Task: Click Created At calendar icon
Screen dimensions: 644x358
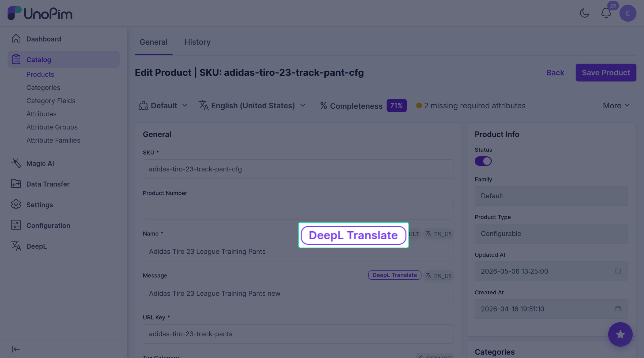Action: pyautogui.click(x=618, y=309)
